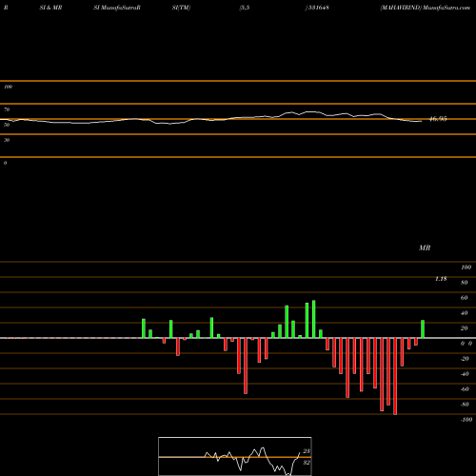The image size is (476, 476).
Task: Click the 60 label on histogram axis
Action: [x=465, y=298]
